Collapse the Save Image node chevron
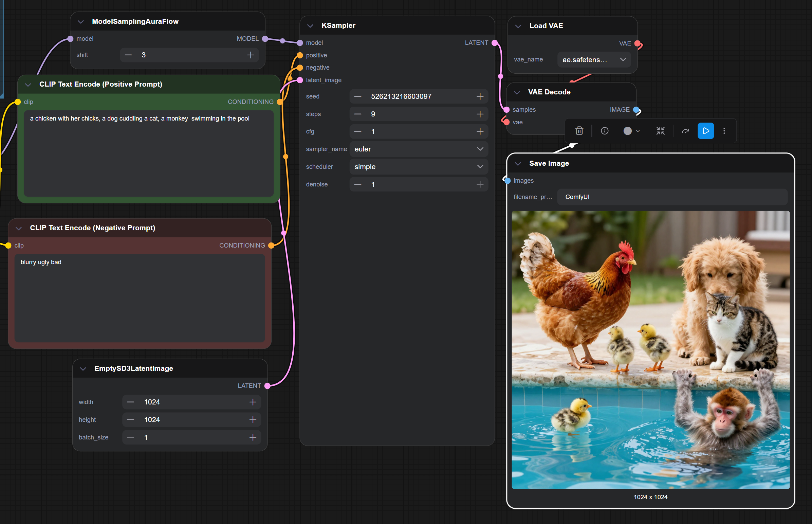Viewport: 812px width, 524px height. pyautogui.click(x=518, y=164)
